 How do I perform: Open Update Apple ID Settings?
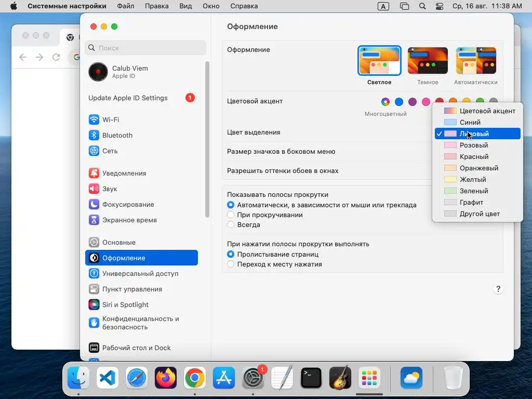point(141,98)
